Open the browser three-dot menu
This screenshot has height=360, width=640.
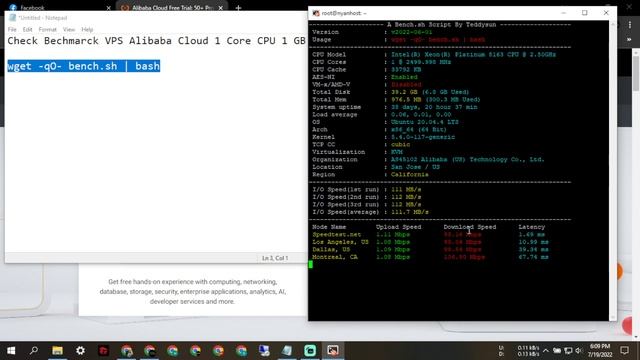point(630,25)
